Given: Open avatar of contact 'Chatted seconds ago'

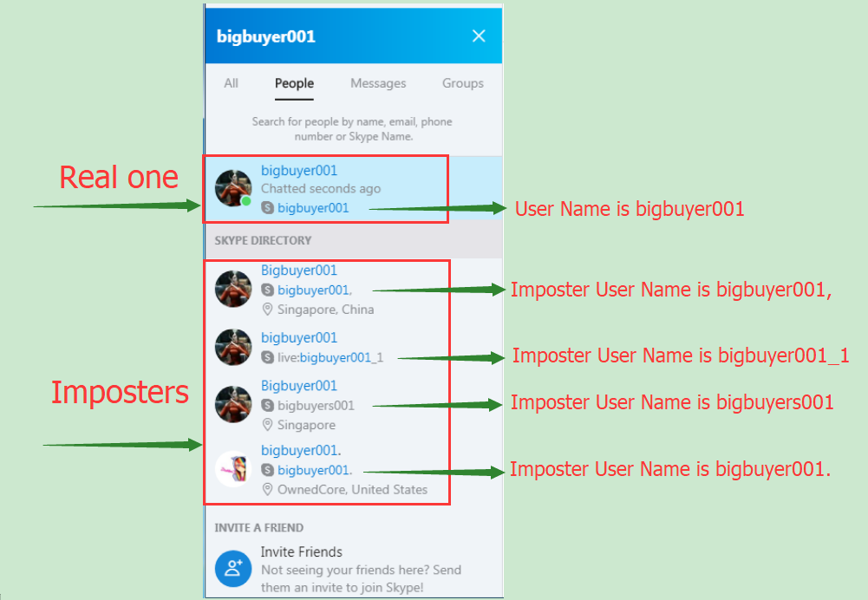Looking at the screenshot, I should (233, 188).
